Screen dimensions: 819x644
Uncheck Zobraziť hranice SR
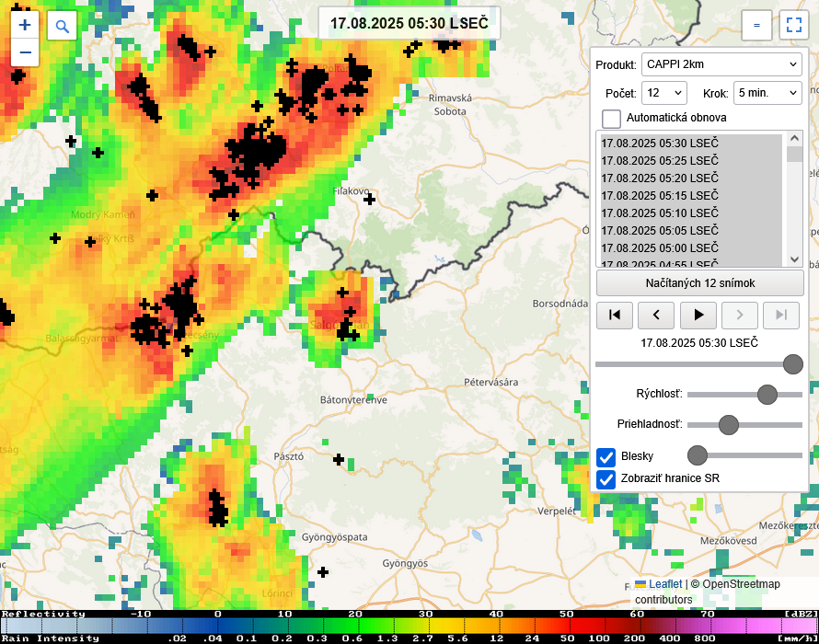606,479
